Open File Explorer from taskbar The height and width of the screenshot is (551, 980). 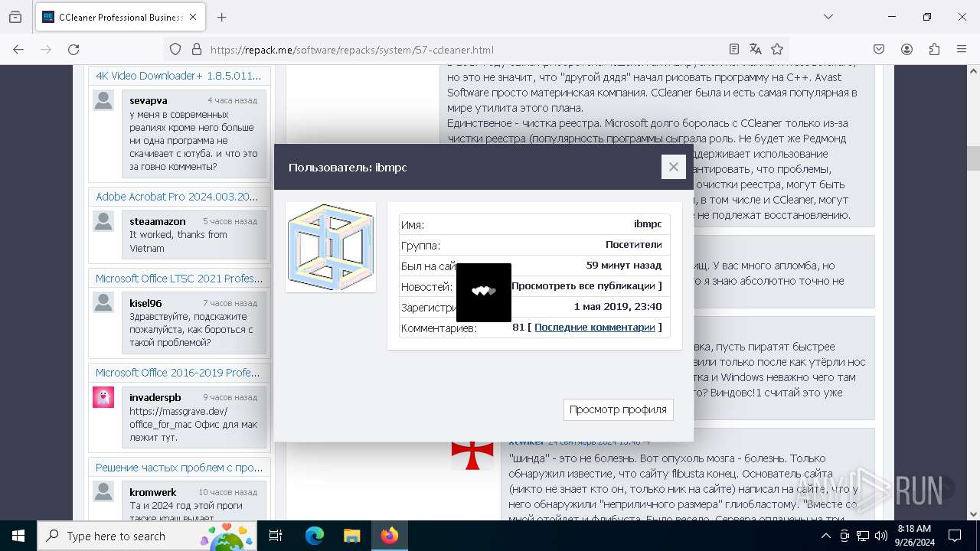click(351, 536)
